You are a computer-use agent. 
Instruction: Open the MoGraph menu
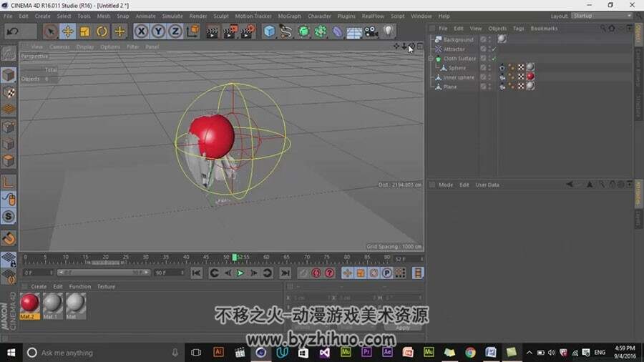[x=290, y=16]
